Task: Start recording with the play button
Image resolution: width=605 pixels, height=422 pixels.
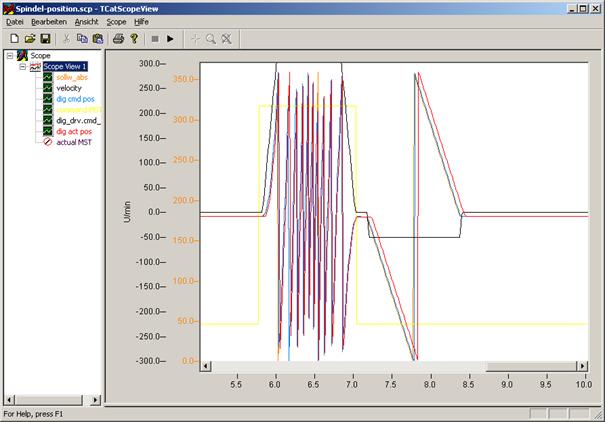Action: pos(171,38)
